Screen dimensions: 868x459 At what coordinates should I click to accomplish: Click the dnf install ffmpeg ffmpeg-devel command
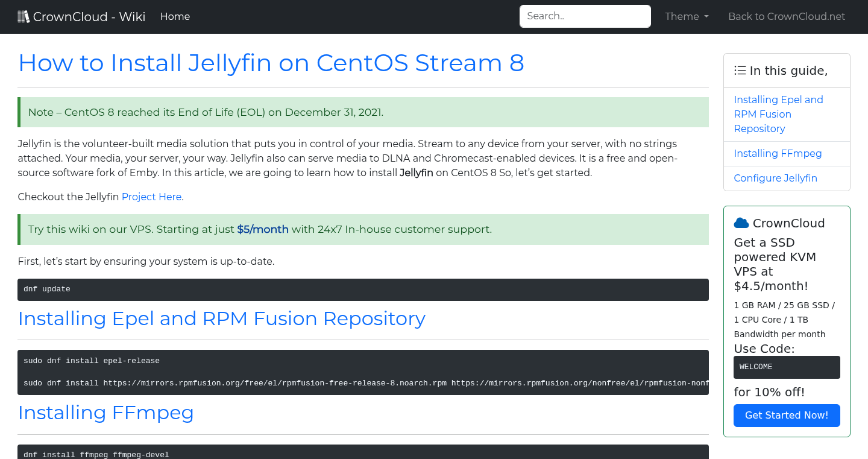pos(96,454)
